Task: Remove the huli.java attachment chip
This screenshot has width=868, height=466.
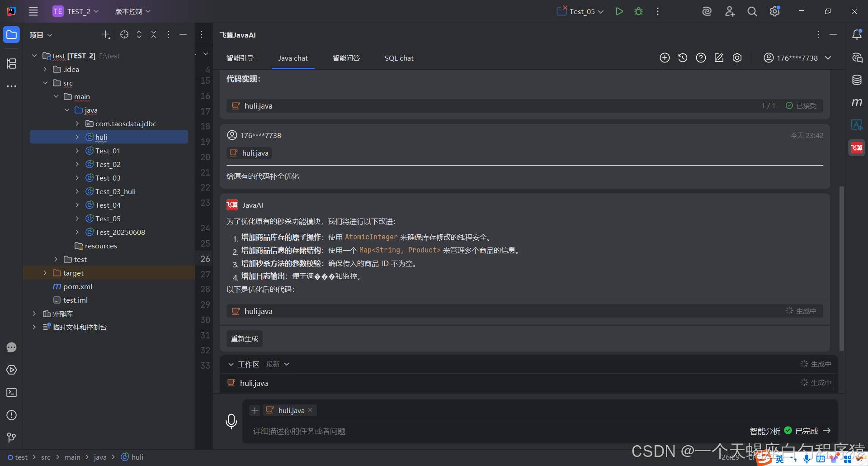Action: pos(310,410)
